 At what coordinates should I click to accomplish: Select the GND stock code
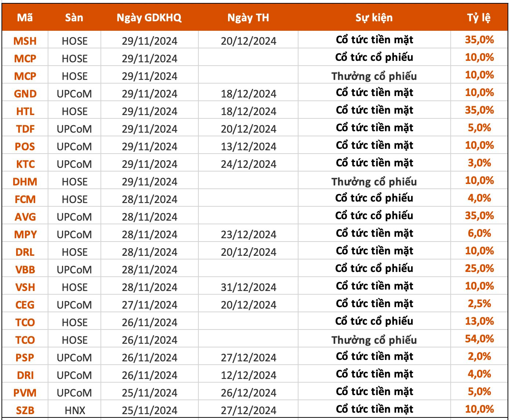click(x=25, y=94)
